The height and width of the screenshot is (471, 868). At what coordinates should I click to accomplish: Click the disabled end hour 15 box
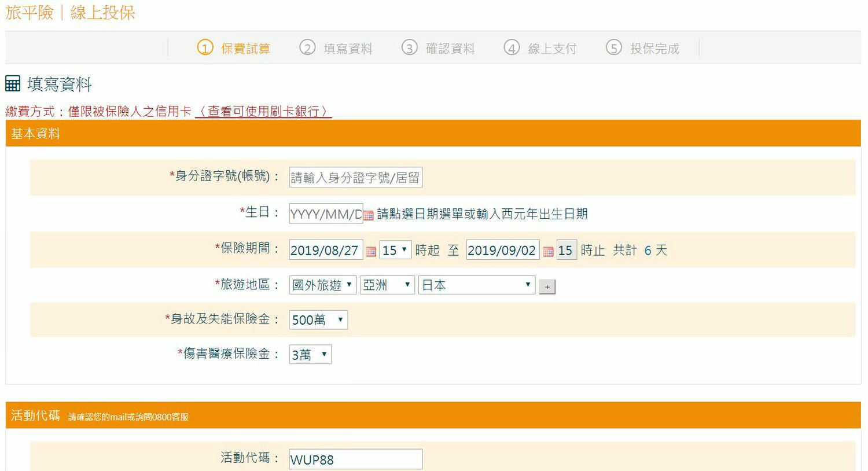tap(567, 250)
